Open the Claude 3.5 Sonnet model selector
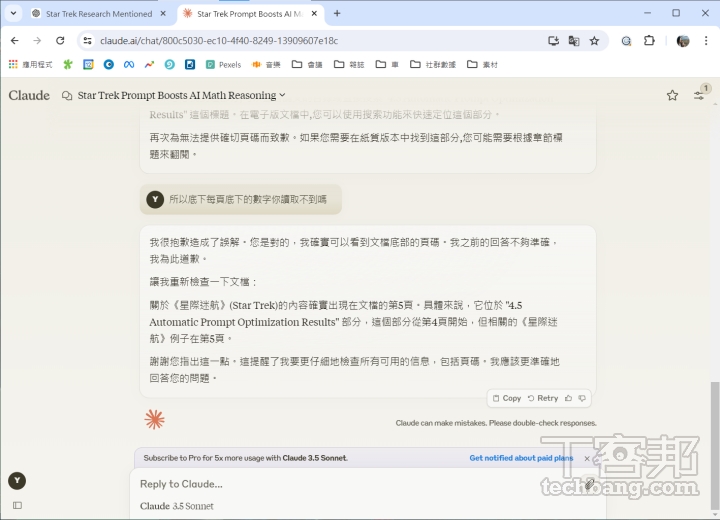The height and width of the screenshot is (520, 720). [177, 506]
